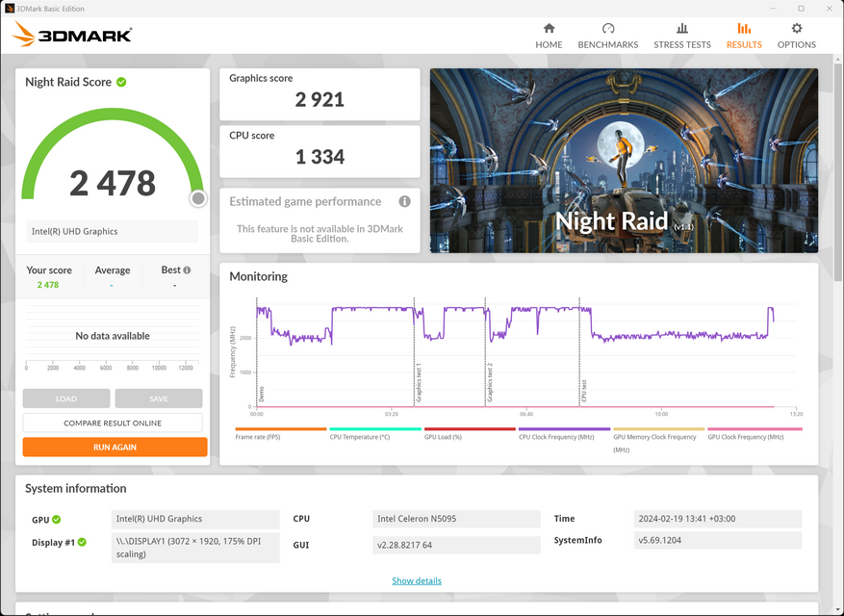
Task: Click the GUI version v2.28.8217 64 field
Action: [456, 545]
